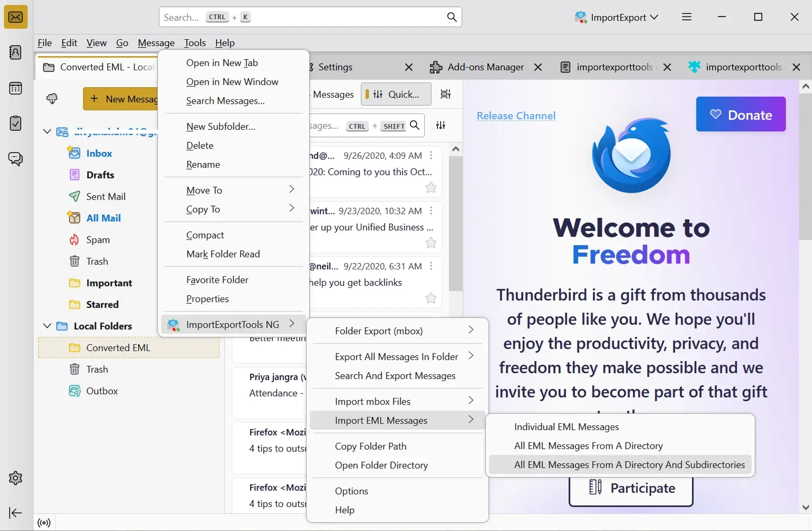Open the Chat space icon
Screen dimensions: 812x531
point(16,159)
